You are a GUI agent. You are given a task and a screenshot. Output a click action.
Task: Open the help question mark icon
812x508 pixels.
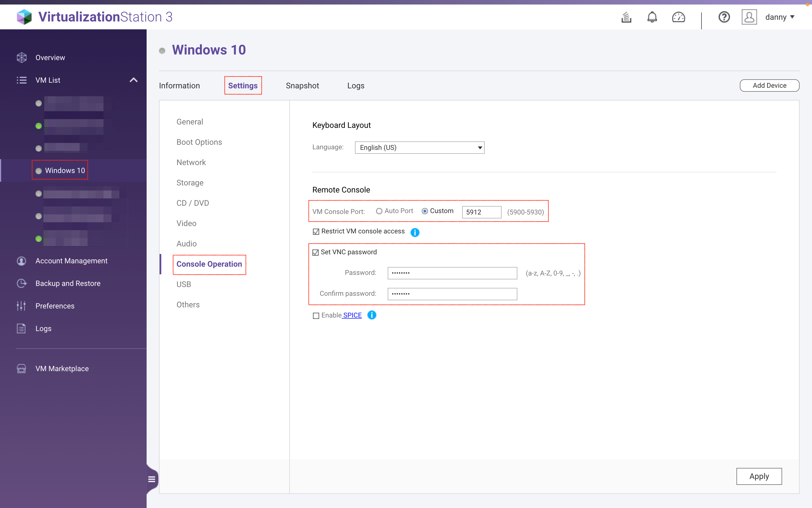coord(724,17)
